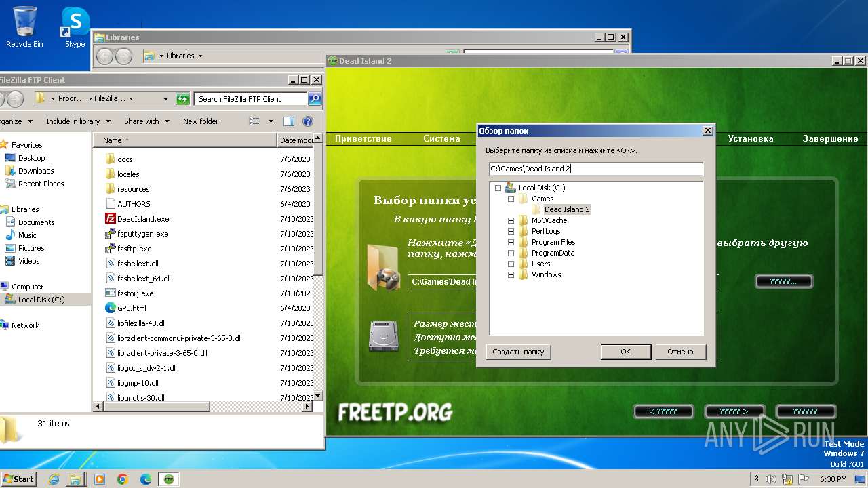Select Downloads under Favorites
The height and width of the screenshot is (488, 868).
[x=36, y=171]
